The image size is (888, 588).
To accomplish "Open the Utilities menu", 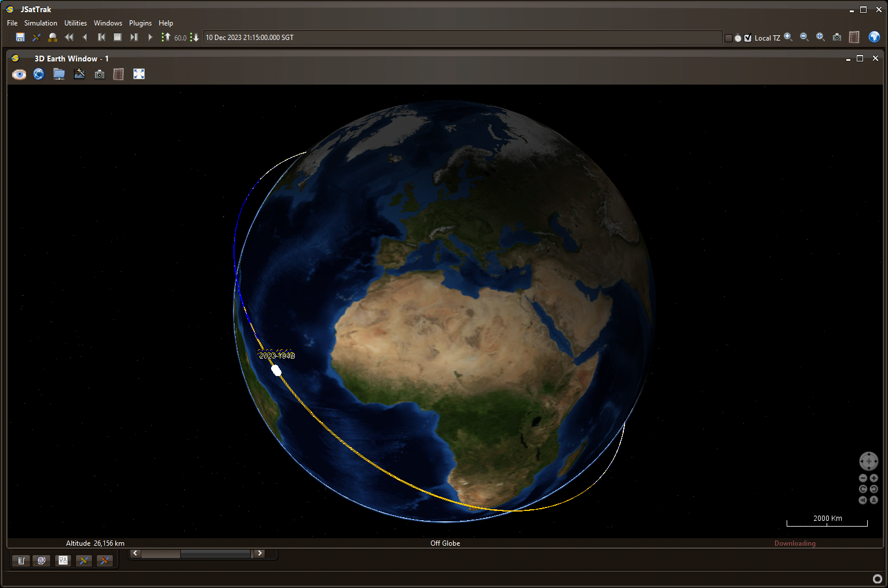I will 75,23.
